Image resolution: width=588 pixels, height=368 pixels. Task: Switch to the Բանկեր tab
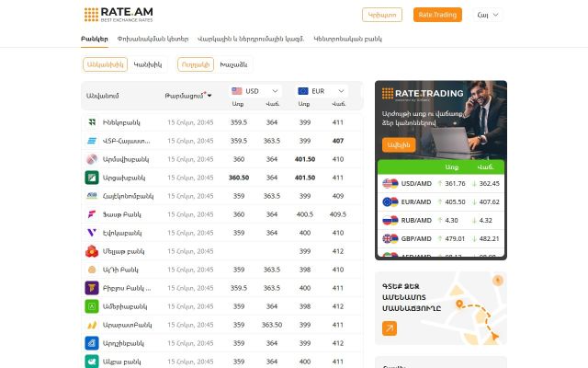pyautogui.click(x=95, y=39)
